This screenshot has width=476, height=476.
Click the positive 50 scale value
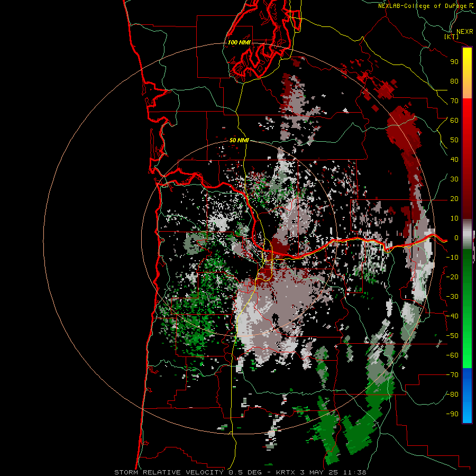(x=454, y=140)
